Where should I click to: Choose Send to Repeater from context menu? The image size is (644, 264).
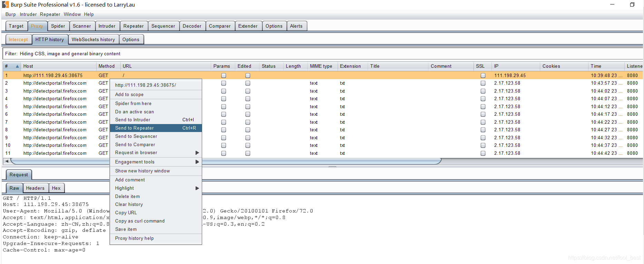pyautogui.click(x=156, y=128)
